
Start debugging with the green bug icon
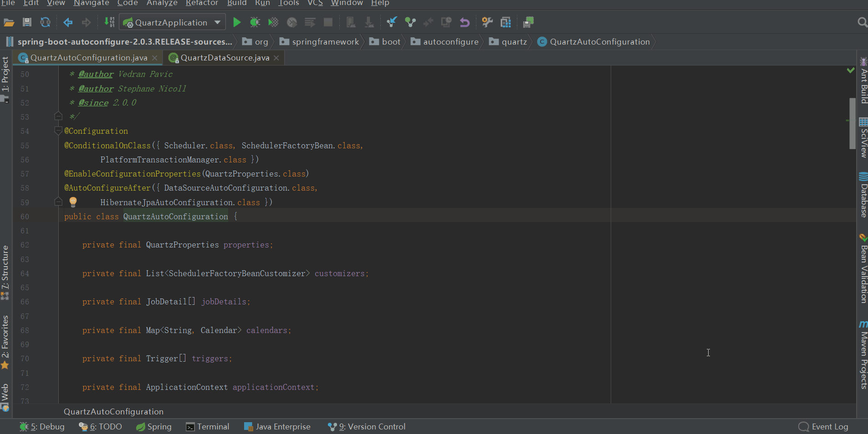click(x=255, y=22)
